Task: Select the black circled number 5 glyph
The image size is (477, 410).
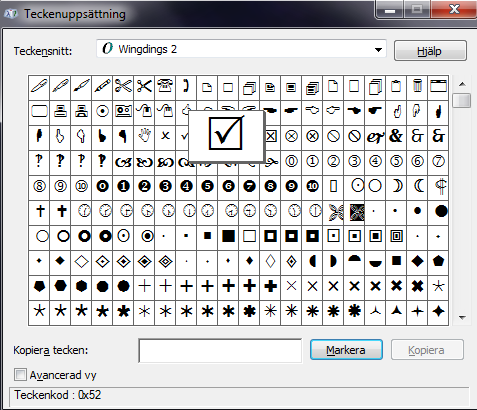Action: click(207, 186)
